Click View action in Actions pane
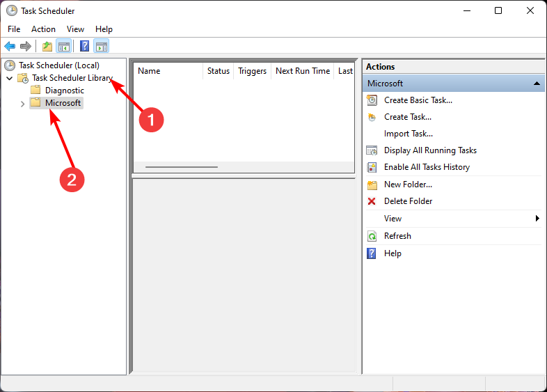Image resolution: width=547 pixels, height=392 pixels. click(x=393, y=219)
